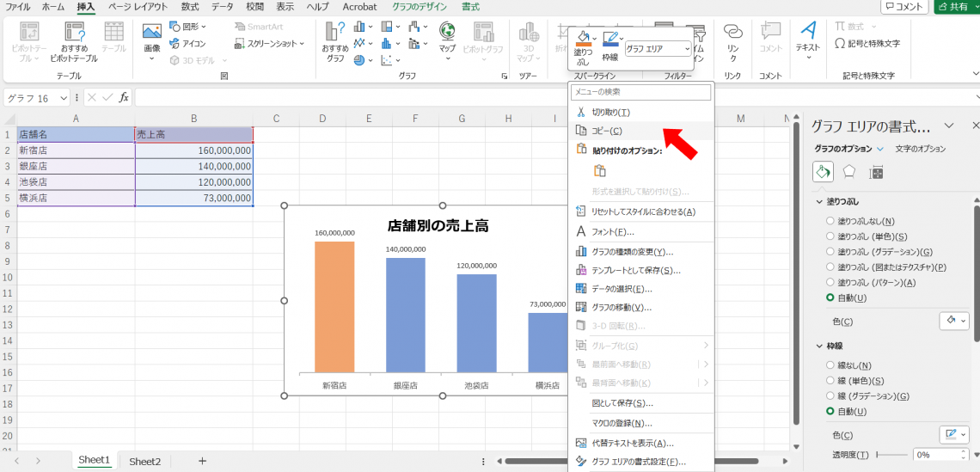Viewport: 980px width, 472px height.
Task: Select Gradient fill (グラデーション) radio option
Action: coord(830,252)
